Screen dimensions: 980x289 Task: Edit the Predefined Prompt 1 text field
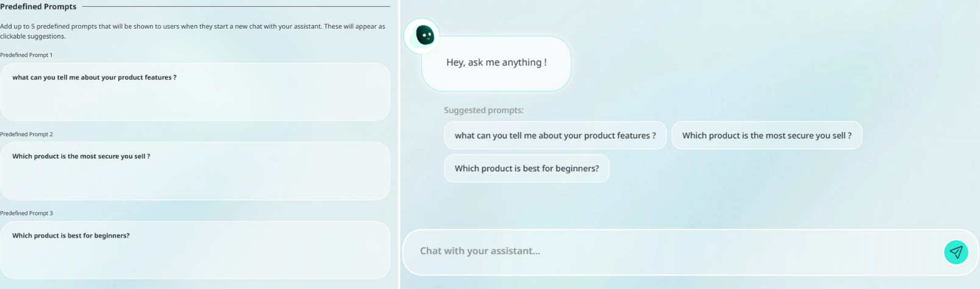coord(195,91)
